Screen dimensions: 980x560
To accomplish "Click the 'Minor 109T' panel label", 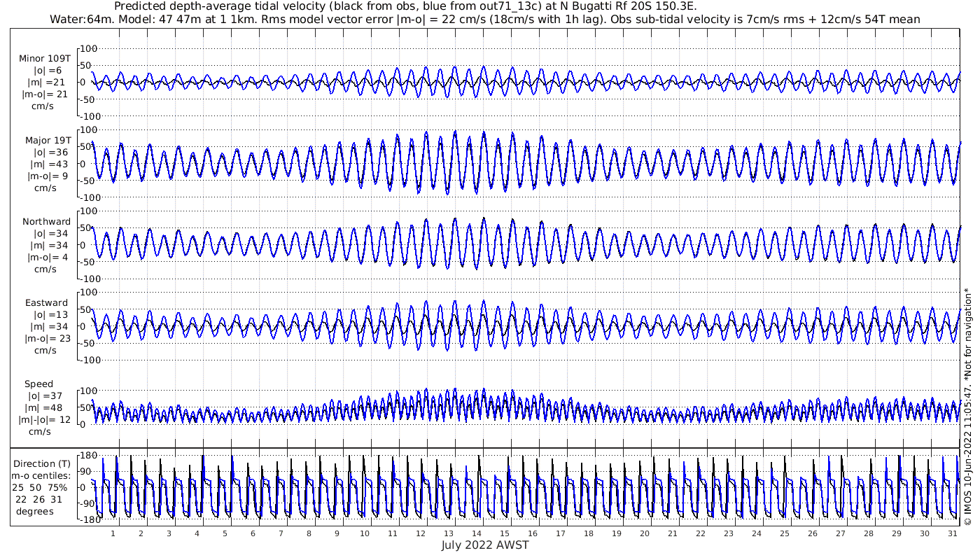I will pos(45,59).
